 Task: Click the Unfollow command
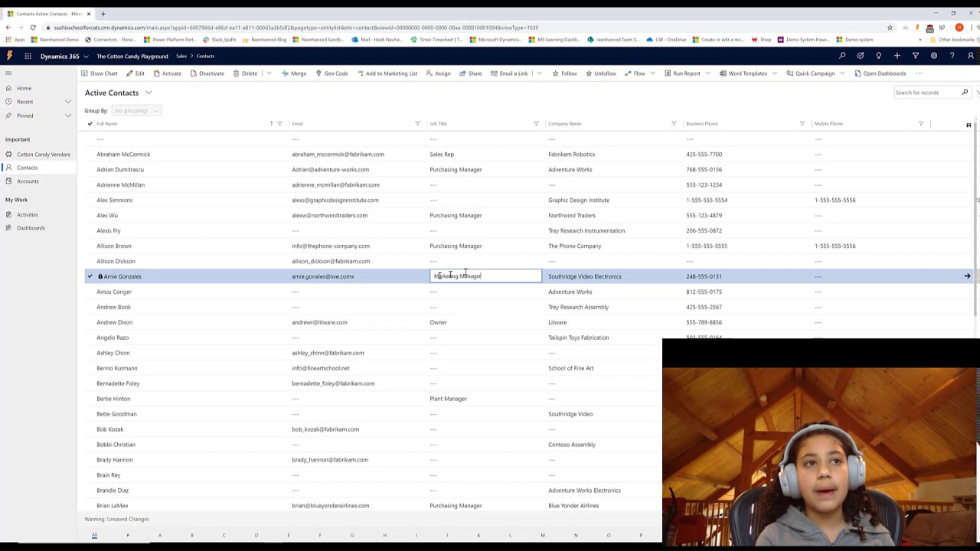601,73
